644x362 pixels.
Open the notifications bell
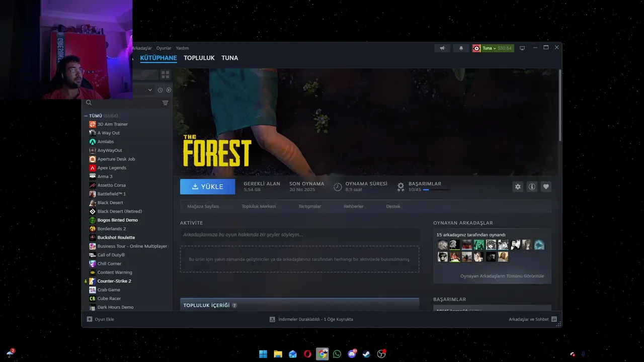[x=461, y=48]
